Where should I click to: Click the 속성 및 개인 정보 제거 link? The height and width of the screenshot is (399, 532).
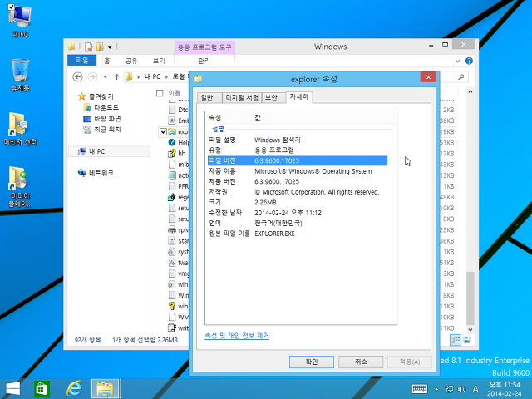coord(237,336)
